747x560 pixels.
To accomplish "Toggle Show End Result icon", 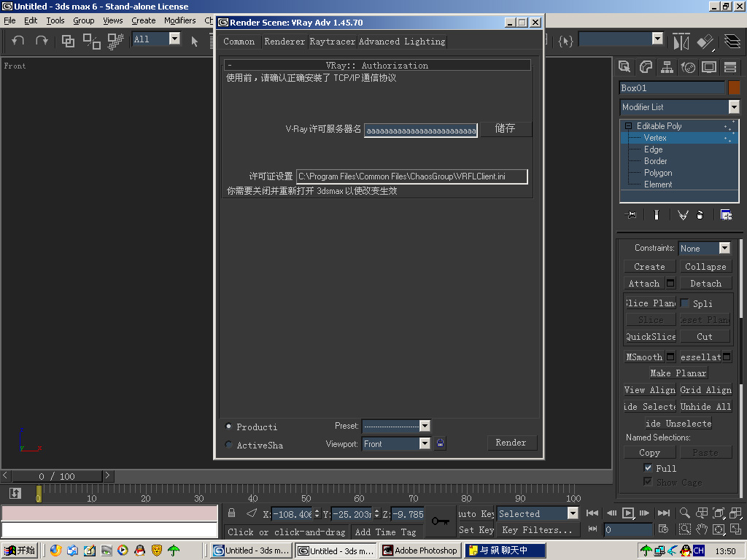I will pyautogui.click(x=657, y=215).
